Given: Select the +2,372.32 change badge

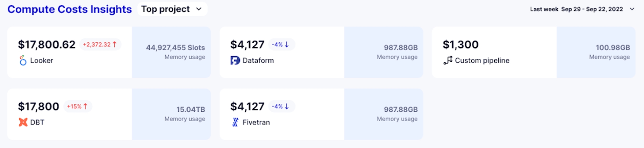Looking at the screenshot, I should coord(100,44).
